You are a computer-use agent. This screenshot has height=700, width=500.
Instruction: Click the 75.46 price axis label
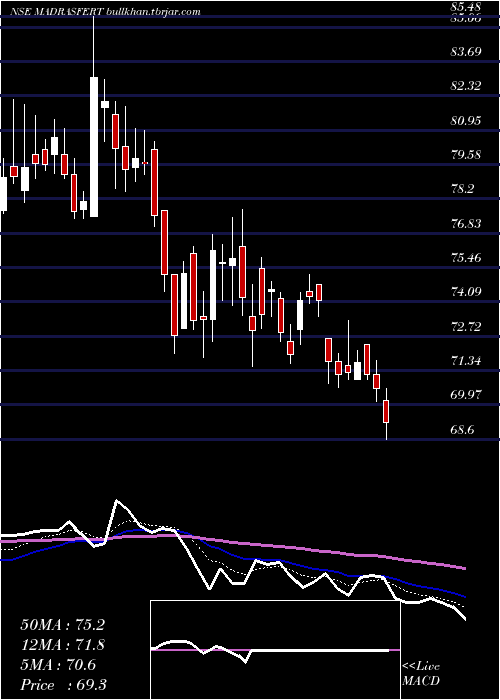coord(466,258)
